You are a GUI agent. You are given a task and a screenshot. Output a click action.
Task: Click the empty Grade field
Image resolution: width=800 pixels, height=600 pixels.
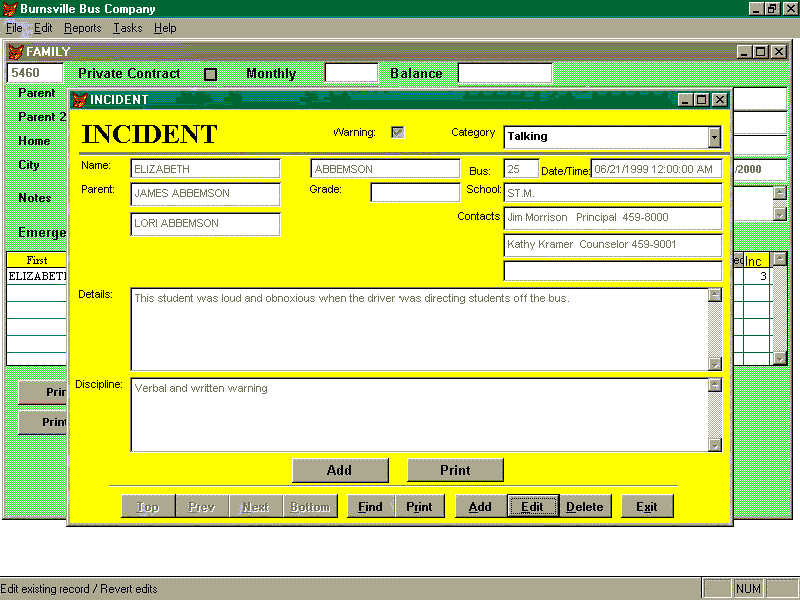tap(415, 192)
